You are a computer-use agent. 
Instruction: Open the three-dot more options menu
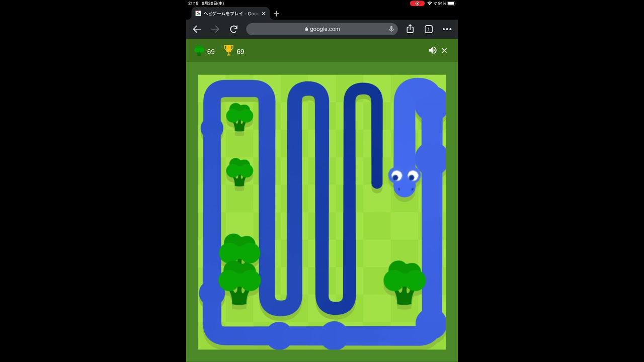(x=447, y=29)
